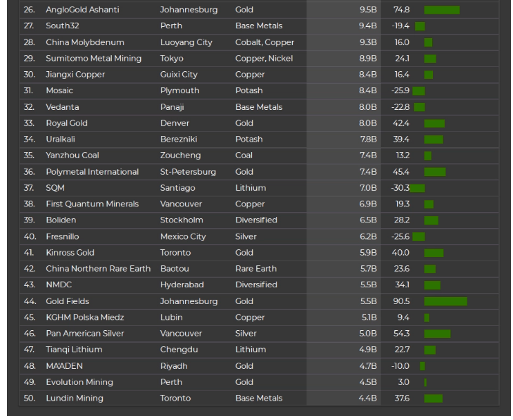Select China Northern Rare Earth entry
Viewport: 513px width, 420px height.
tap(98, 269)
